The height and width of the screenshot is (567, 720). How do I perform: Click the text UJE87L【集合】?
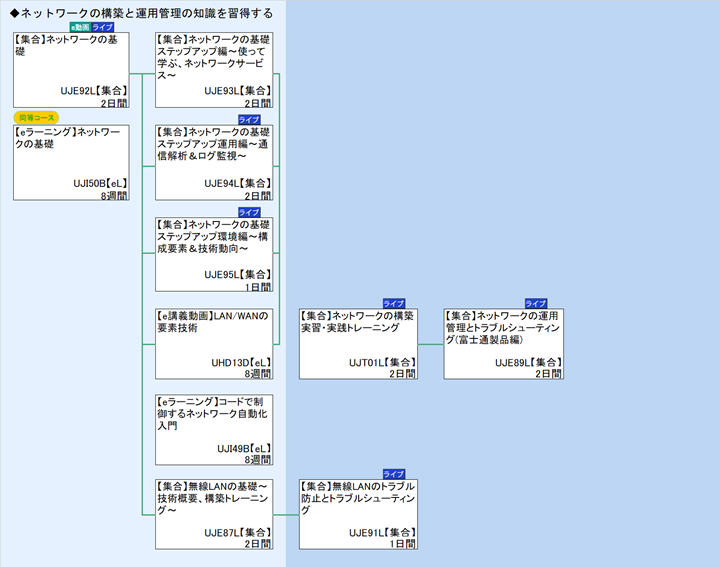[237, 533]
